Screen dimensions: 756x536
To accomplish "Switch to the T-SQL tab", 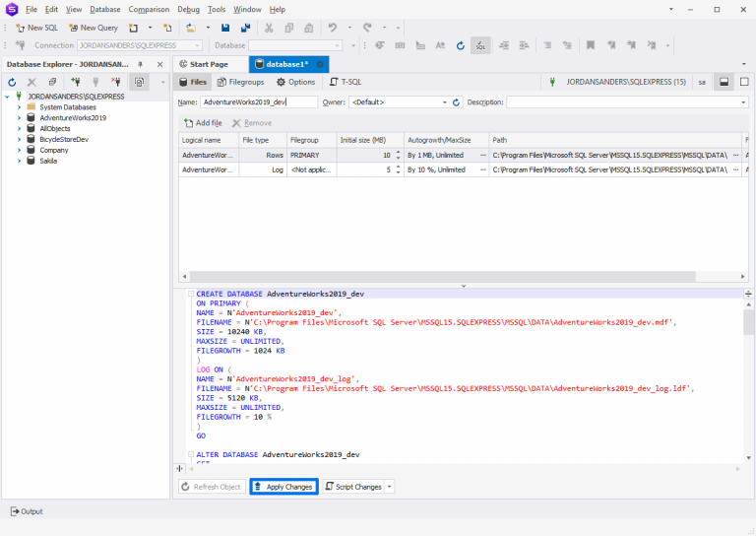I will click(x=345, y=82).
